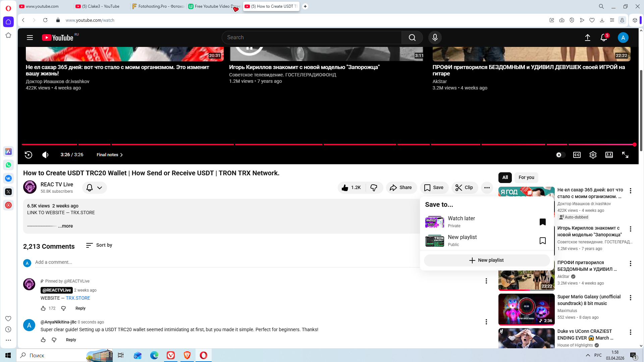Click the create New playlist button

486,260
